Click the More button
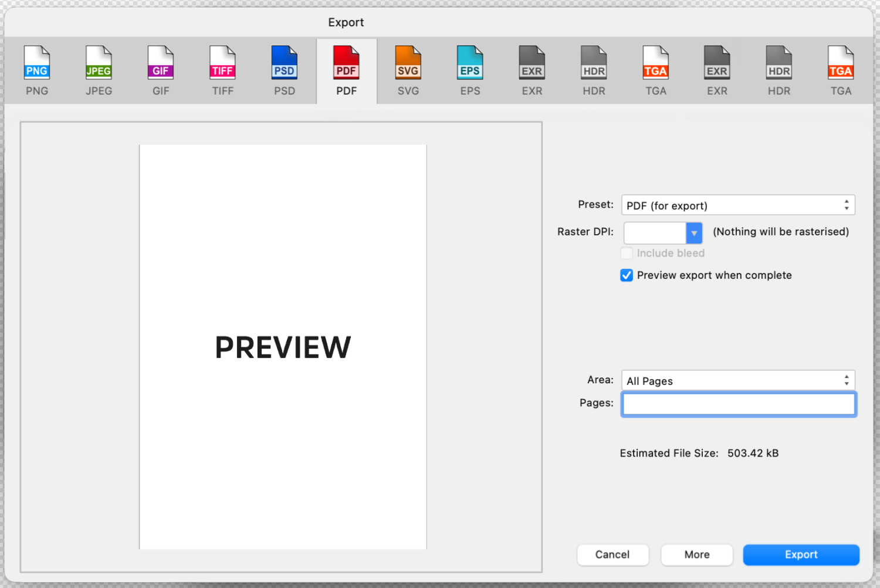Screen dimensions: 880x588 click(696, 555)
